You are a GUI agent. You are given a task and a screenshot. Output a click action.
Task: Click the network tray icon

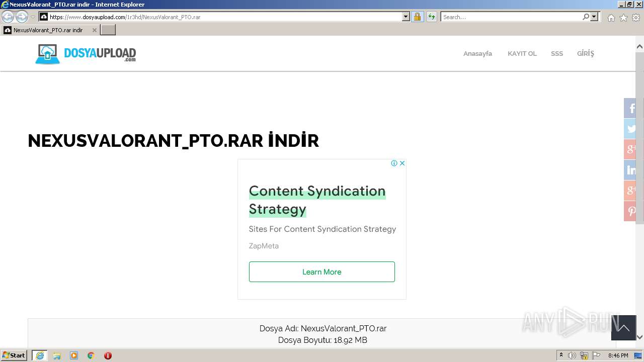tap(584, 355)
